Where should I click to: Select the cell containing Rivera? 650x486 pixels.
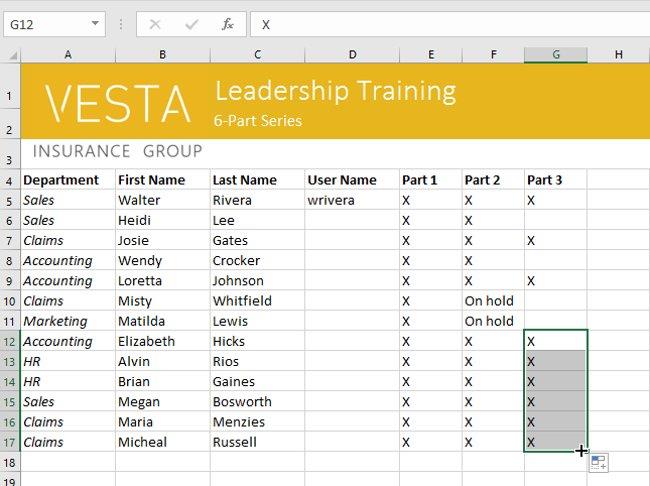257,200
